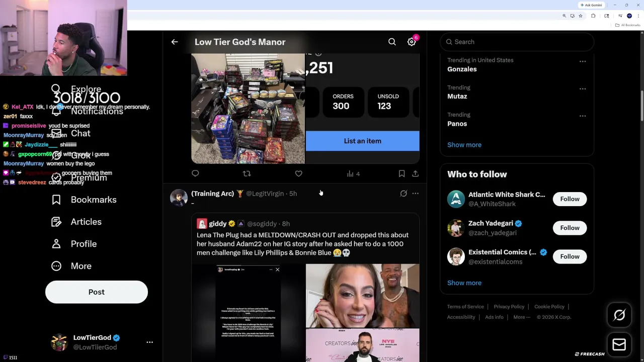Open Terms of Service link
Screen dimensions: 644x362
pyautogui.click(x=465, y=307)
